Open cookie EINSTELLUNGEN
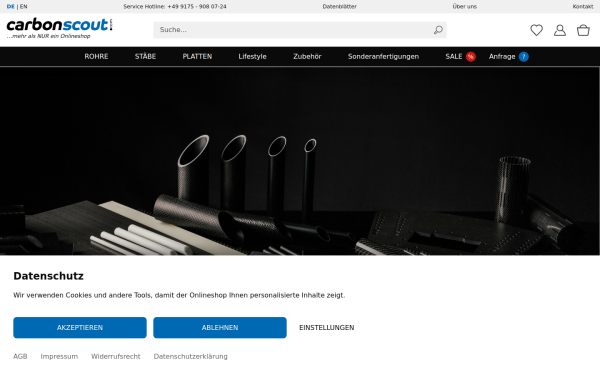Viewport: 600px width, 375px height. click(x=326, y=328)
